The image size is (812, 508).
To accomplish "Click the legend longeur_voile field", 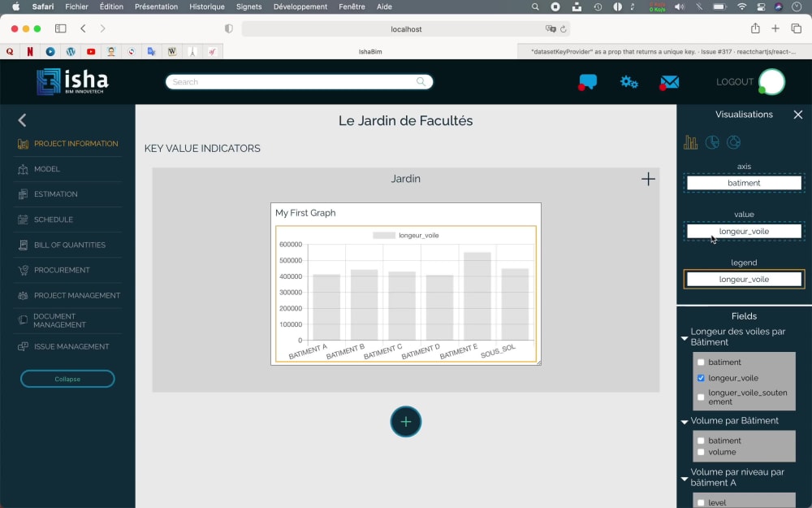I will (744, 279).
